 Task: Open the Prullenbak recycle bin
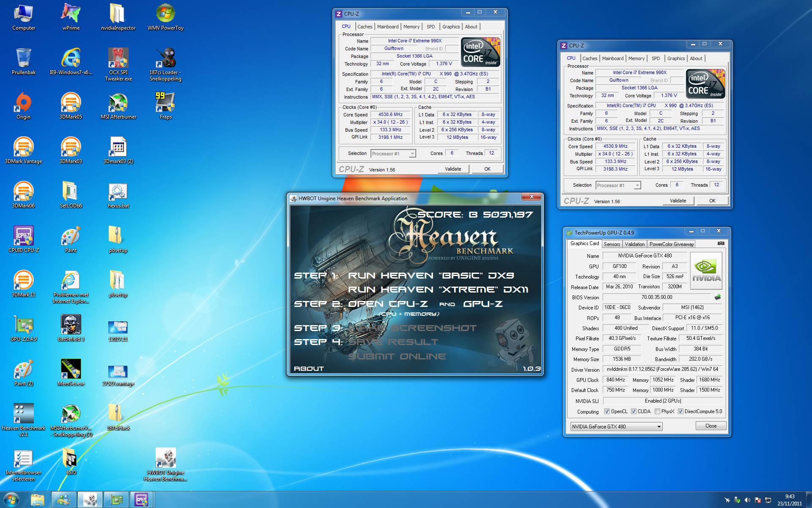point(24,61)
